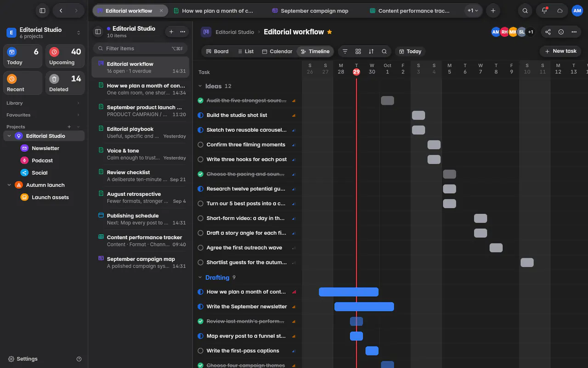Add a new tab with plus icon
Screen dimensions: 588x368
(x=493, y=11)
